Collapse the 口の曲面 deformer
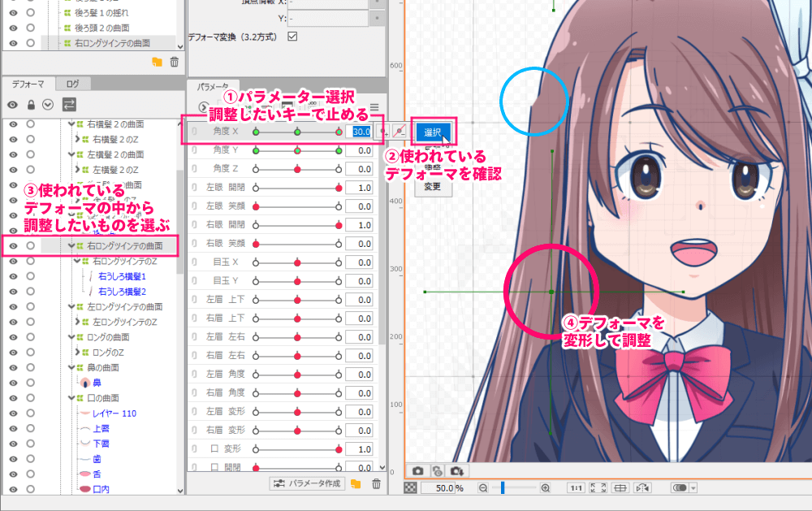 click(71, 398)
